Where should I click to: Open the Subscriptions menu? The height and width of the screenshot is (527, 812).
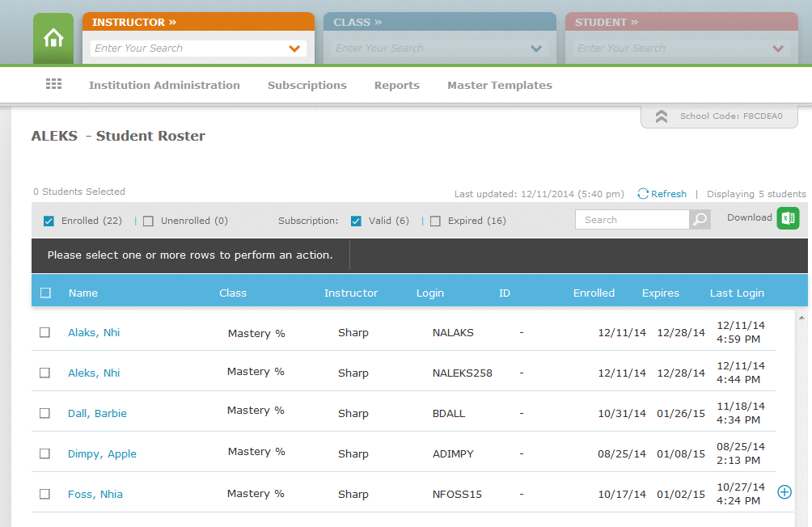point(307,85)
